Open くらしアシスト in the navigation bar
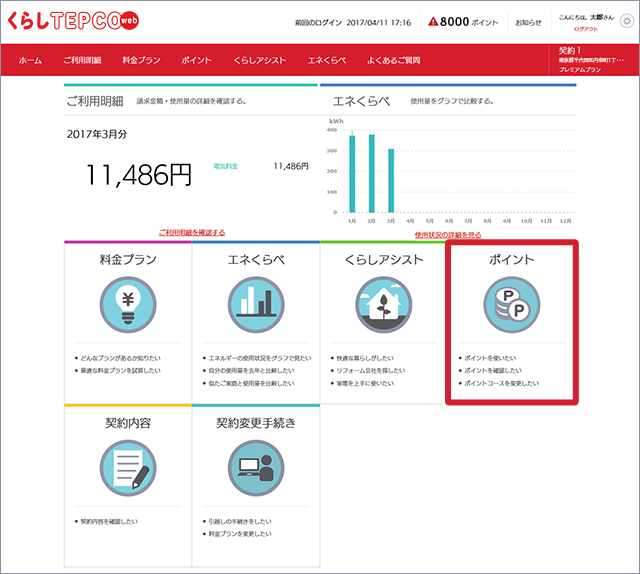640x574 pixels. 259,61
